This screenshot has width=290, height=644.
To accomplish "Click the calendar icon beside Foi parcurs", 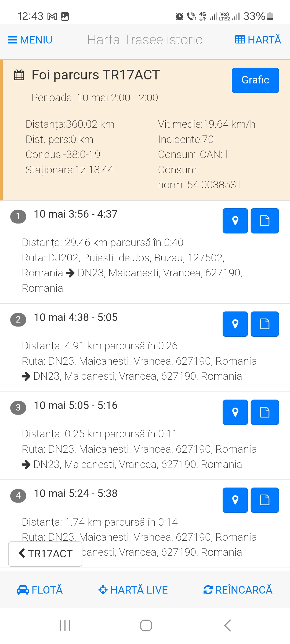I will pos(19,75).
